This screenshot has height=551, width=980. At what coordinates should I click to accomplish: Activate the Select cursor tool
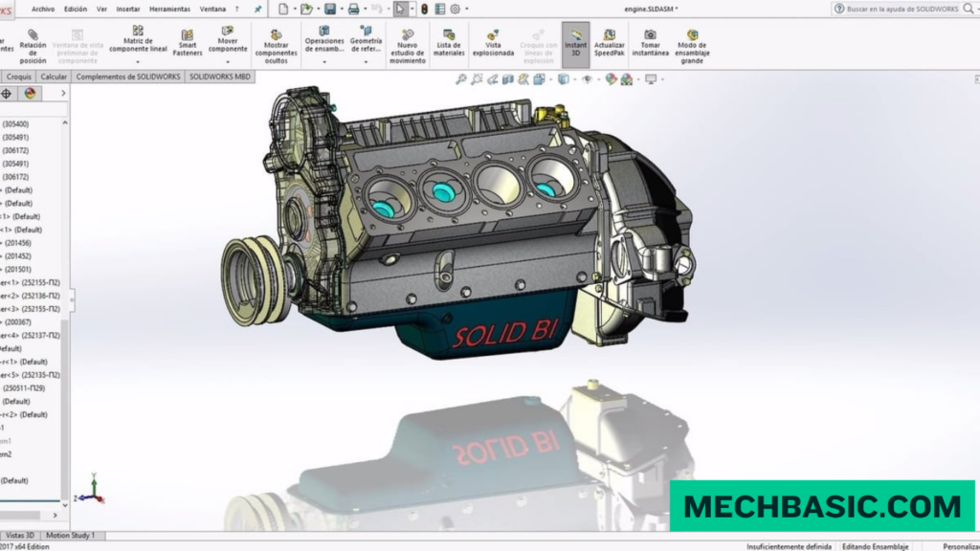[400, 9]
